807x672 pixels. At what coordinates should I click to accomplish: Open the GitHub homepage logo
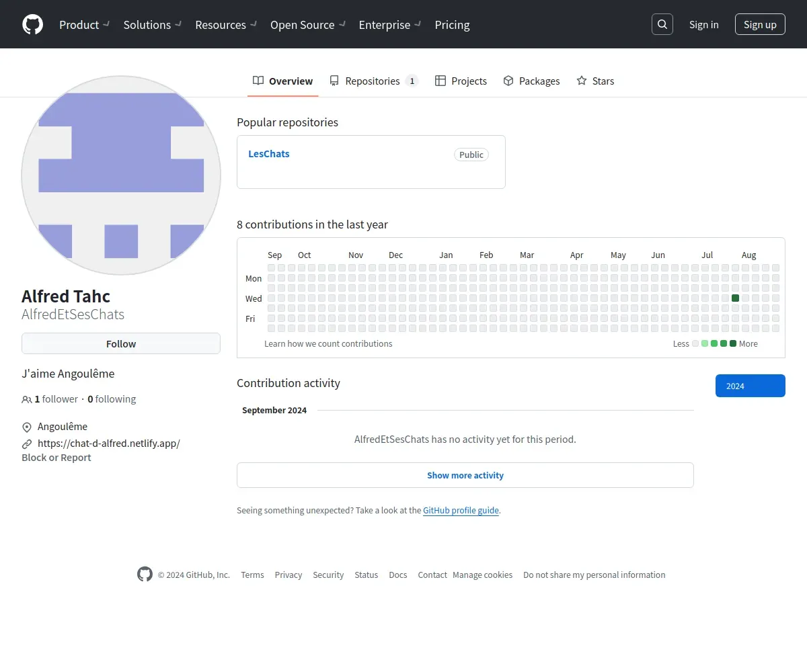click(32, 25)
